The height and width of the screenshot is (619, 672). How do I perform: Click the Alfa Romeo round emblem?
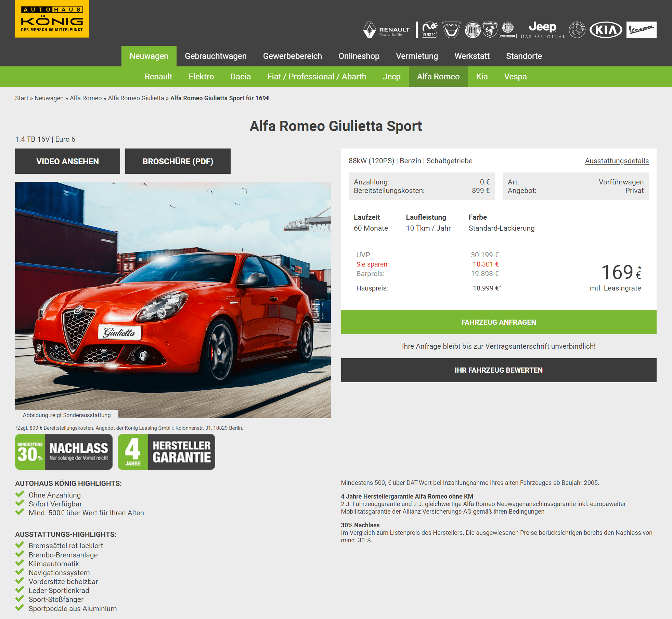point(577,30)
